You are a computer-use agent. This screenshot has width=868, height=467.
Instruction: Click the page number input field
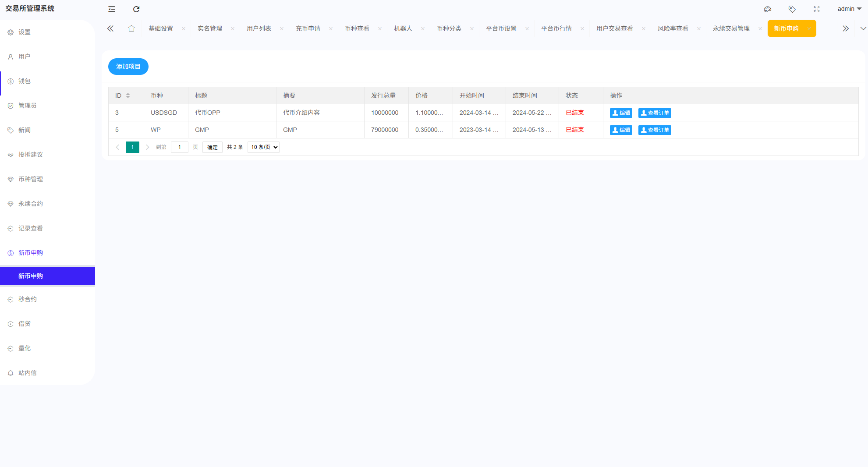[179, 147]
